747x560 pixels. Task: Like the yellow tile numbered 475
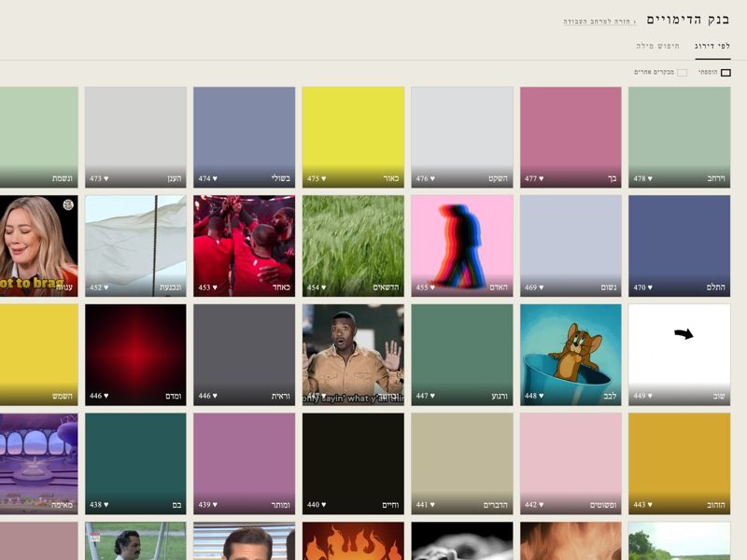[x=323, y=178]
